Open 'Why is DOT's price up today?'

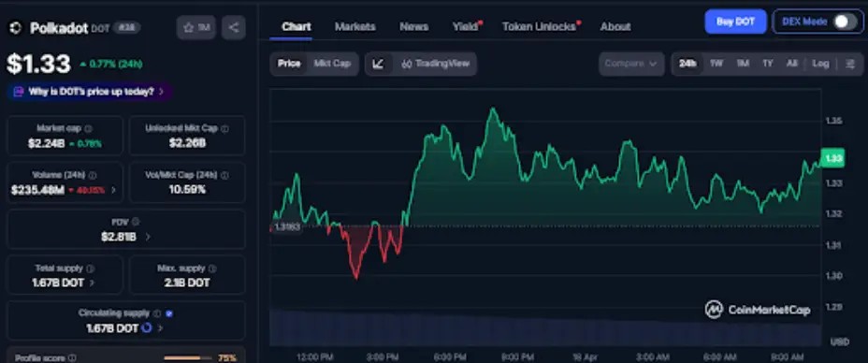coord(90,92)
